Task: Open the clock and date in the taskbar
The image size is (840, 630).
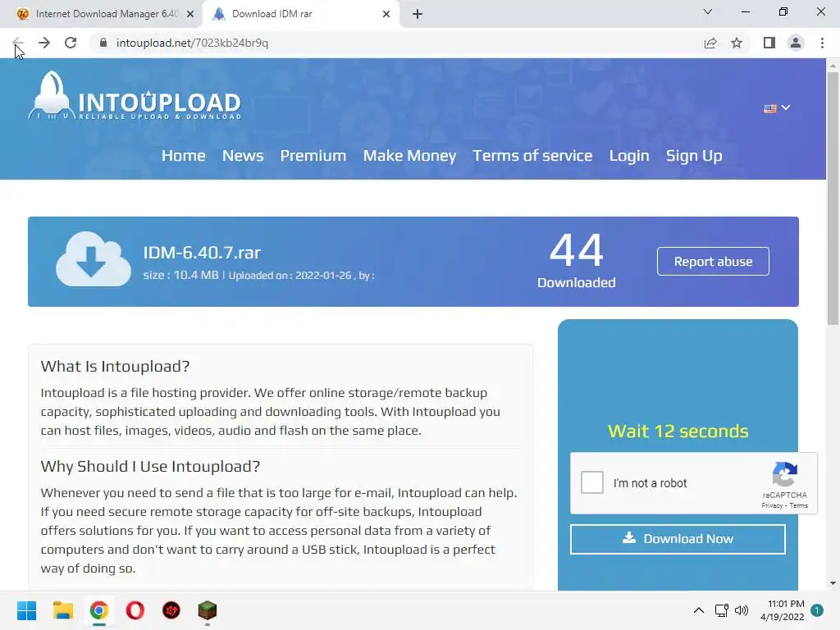Action: click(x=782, y=610)
